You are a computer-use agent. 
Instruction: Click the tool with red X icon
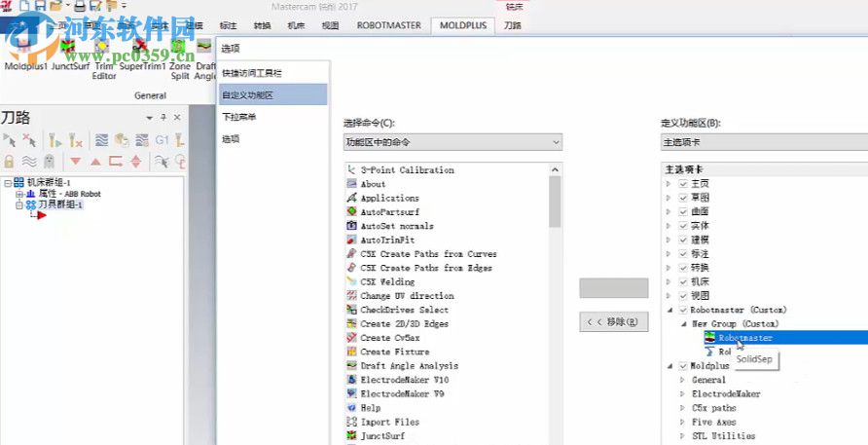point(76,140)
